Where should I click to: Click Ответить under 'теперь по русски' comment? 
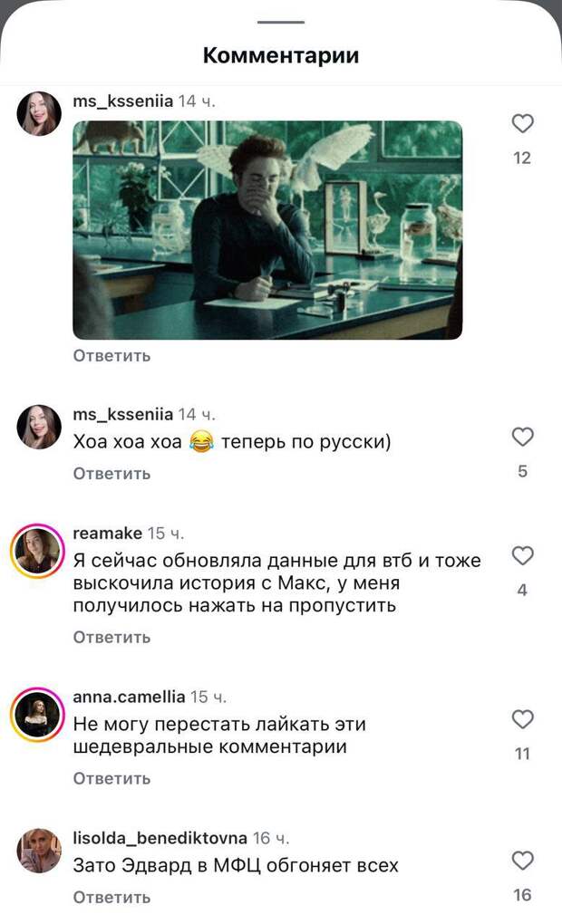(112, 474)
